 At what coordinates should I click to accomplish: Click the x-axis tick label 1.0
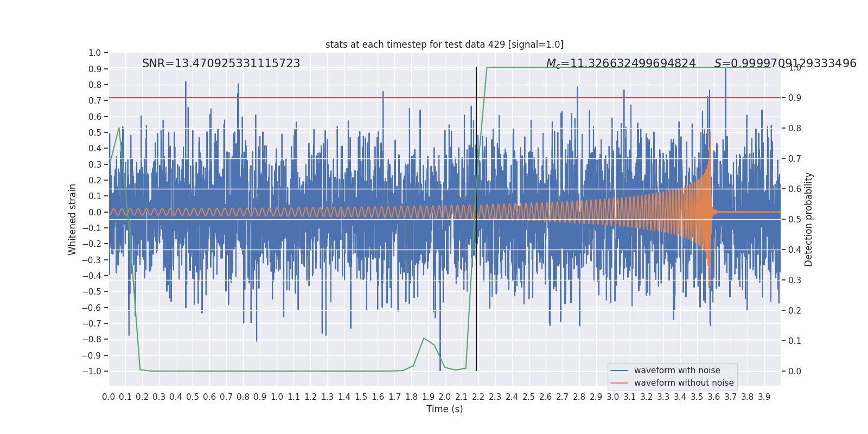277,397
